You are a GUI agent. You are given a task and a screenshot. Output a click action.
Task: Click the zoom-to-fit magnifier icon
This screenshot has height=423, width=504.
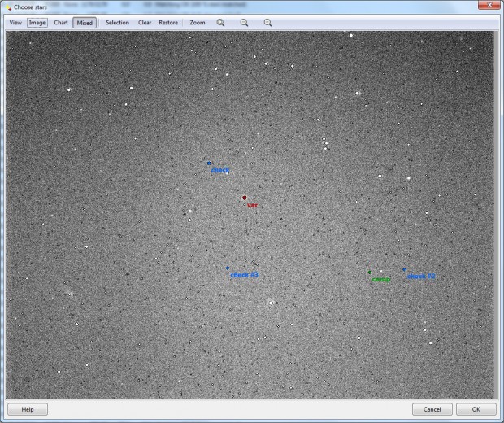pos(220,23)
